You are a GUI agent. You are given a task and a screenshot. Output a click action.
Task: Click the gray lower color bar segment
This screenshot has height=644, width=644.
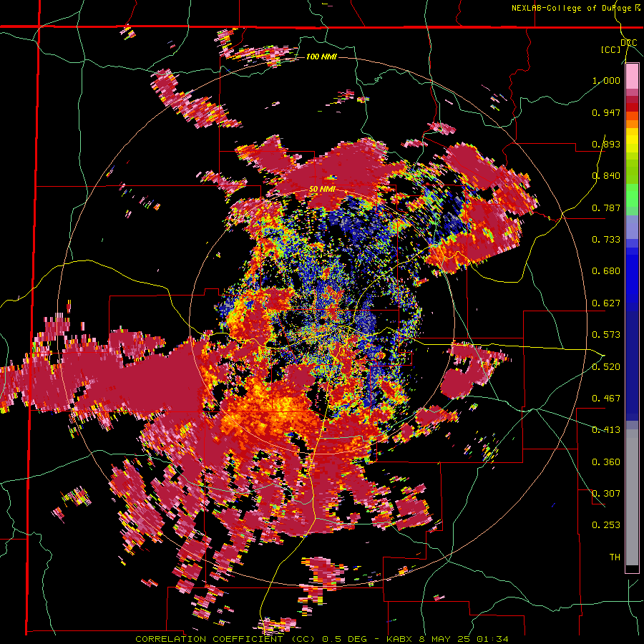click(x=632, y=497)
